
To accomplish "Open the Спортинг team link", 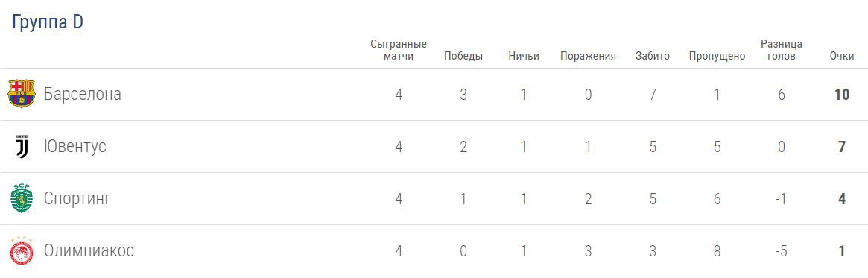I will coord(77,199).
